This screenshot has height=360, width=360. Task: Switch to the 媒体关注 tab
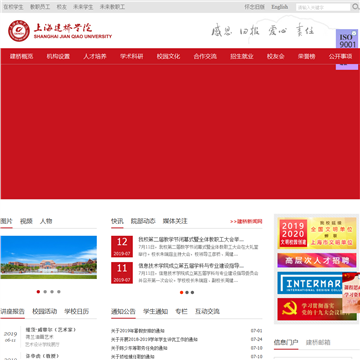(175, 221)
